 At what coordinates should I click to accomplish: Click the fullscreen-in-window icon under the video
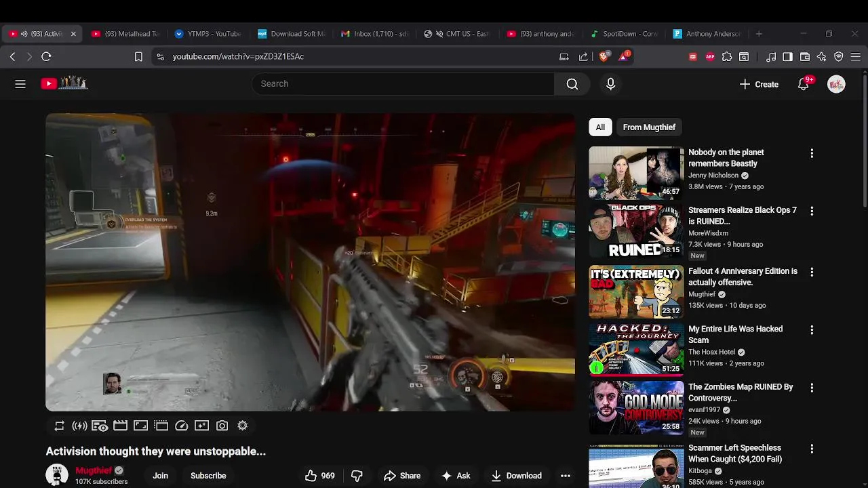coord(140,426)
